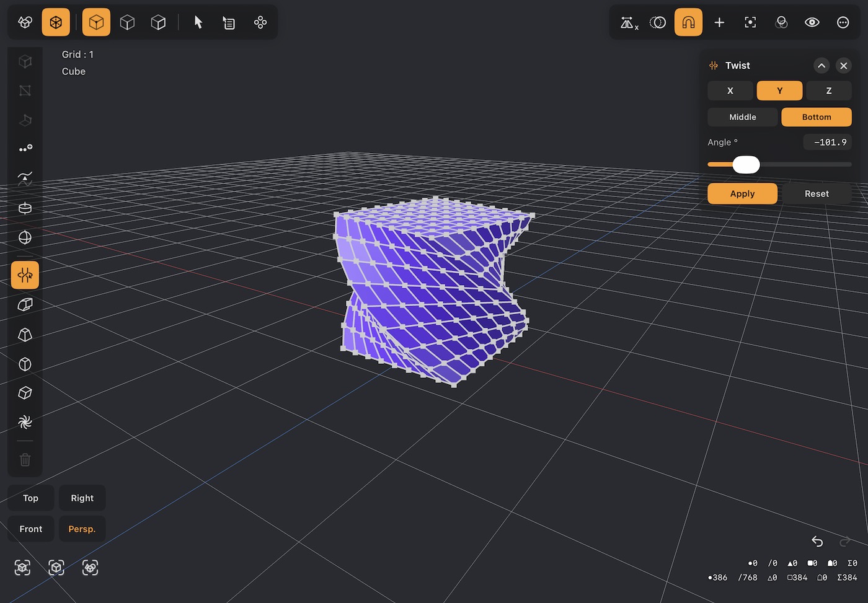Open the primitive shapes library icon
This screenshot has width=868, height=603.
tap(25, 22)
